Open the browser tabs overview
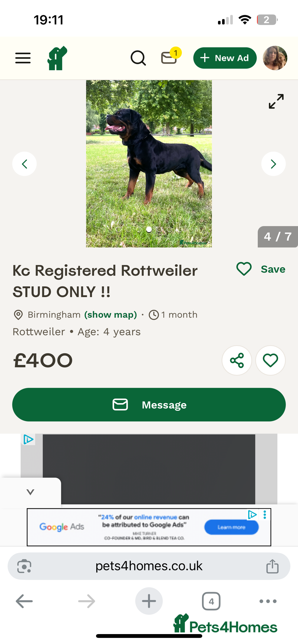 click(x=211, y=601)
